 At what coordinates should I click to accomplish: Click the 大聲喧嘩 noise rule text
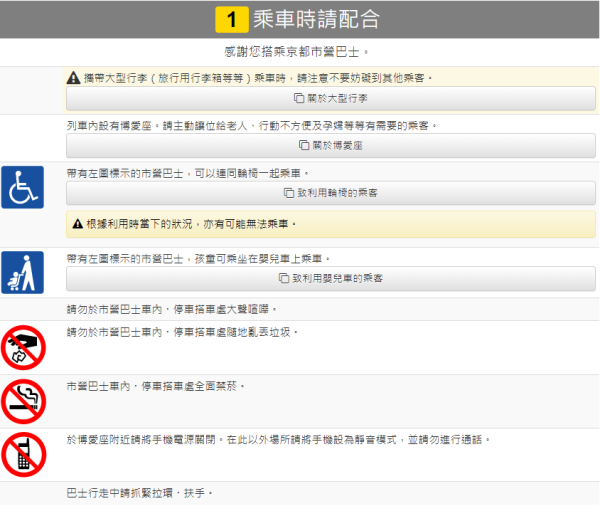click(x=172, y=309)
